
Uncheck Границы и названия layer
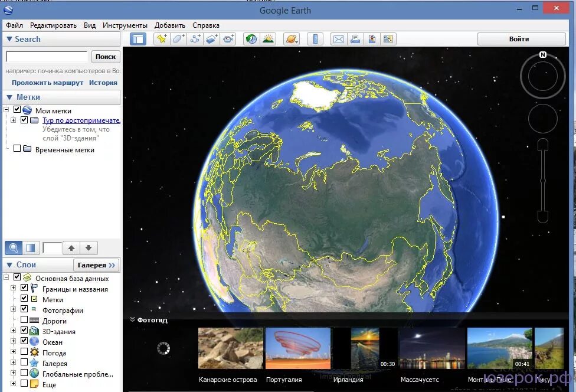(x=24, y=288)
